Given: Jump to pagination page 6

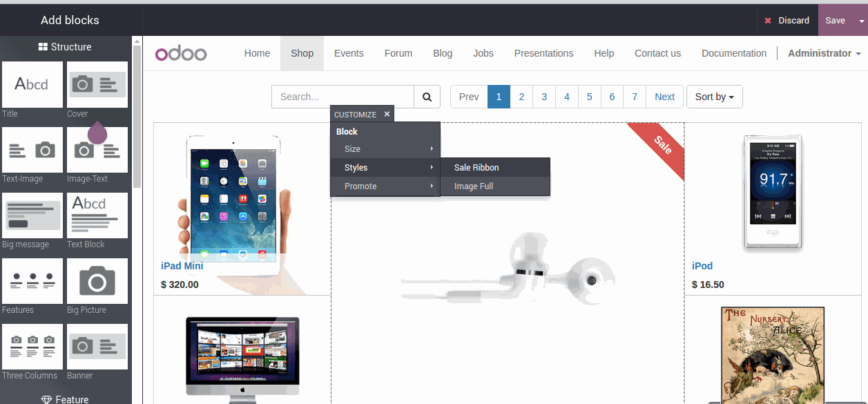Looking at the screenshot, I should click(613, 97).
